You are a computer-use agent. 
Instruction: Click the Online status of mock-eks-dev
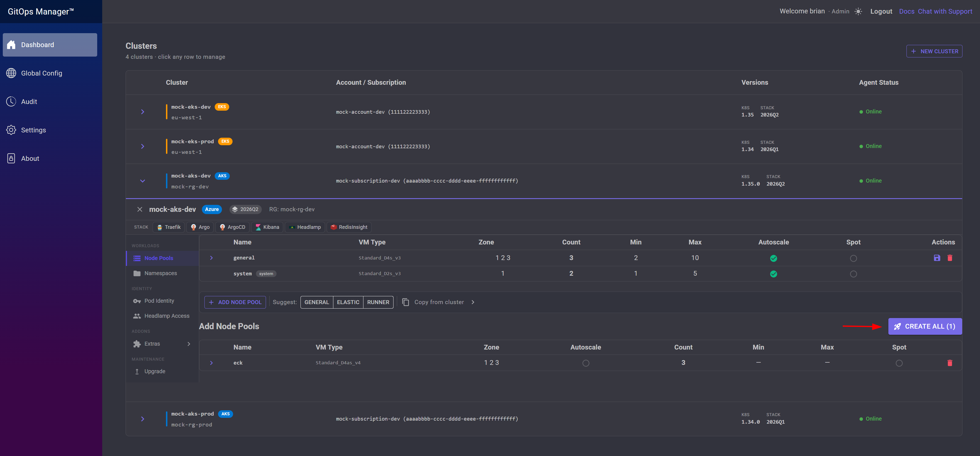tap(871, 112)
